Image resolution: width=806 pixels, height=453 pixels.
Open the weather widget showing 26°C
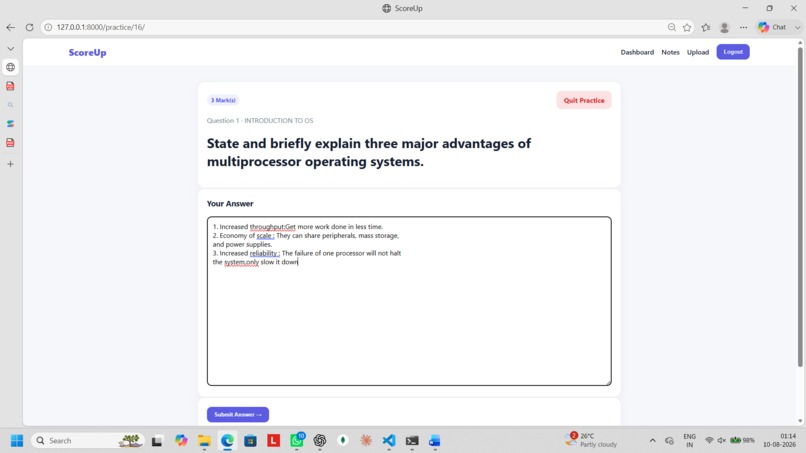coord(591,440)
